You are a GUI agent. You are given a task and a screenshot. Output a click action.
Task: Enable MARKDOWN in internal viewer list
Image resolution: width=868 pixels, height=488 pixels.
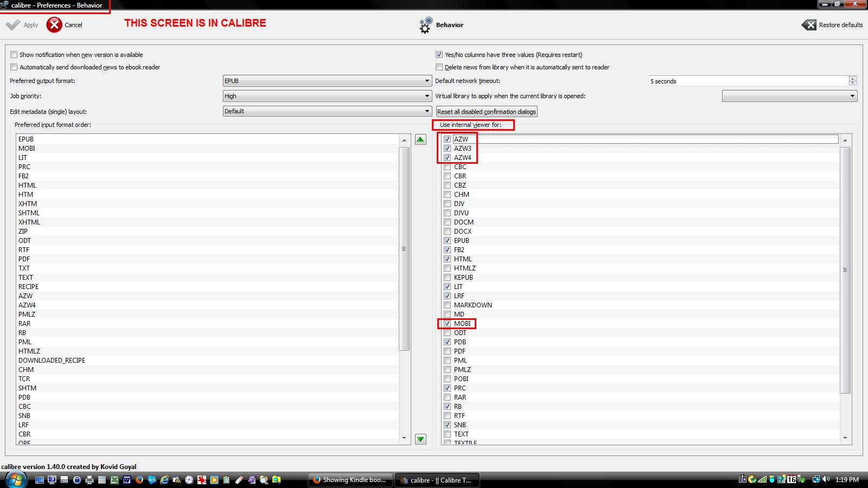click(x=448, y=305)
